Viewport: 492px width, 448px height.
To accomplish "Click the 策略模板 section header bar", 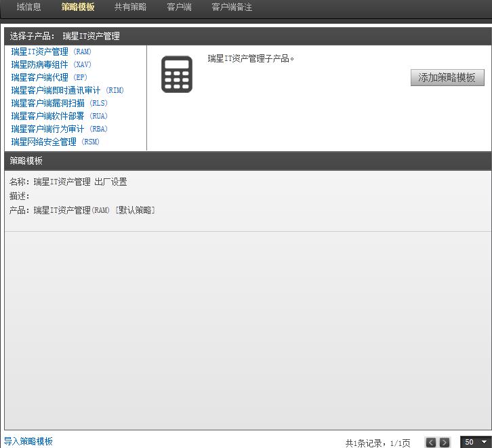I will pos(248,161).
